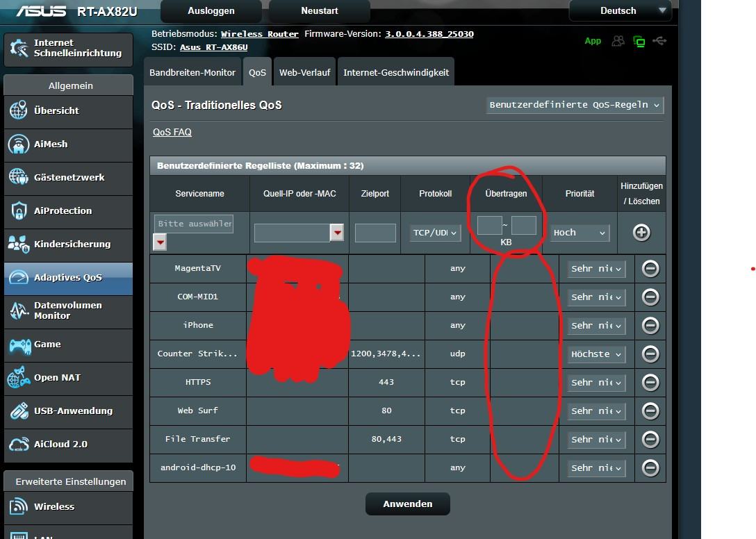Open Wireless Router operation mode link
The width and height of the screenshot is (756, 539).
[x=260, y=34]
